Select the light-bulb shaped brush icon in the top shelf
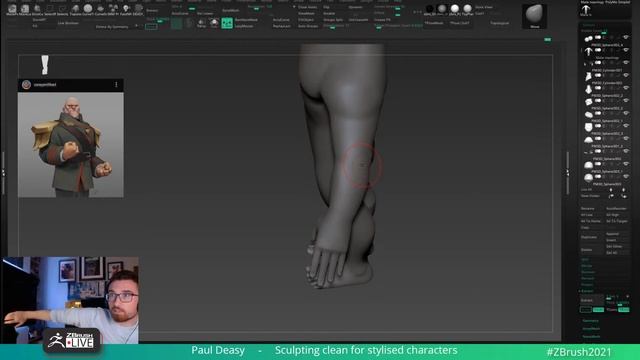The width and height of the screenshot is (640, 360). tap(126, 8)
